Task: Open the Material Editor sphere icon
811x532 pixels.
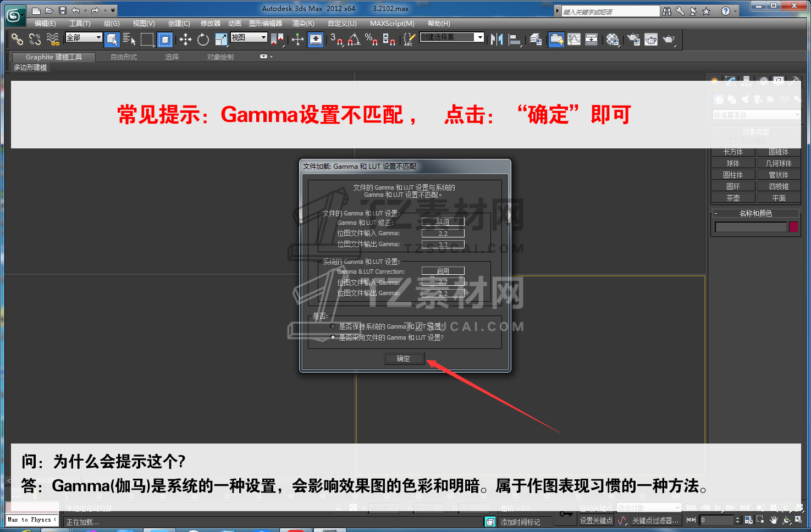Action: 613,39
